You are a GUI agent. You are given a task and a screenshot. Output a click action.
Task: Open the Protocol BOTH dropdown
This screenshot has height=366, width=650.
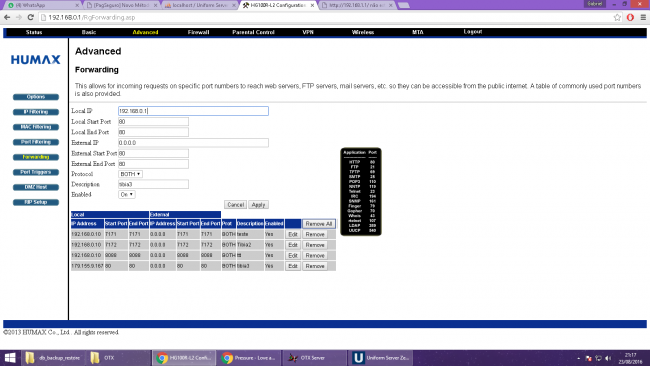coord(130,174)
